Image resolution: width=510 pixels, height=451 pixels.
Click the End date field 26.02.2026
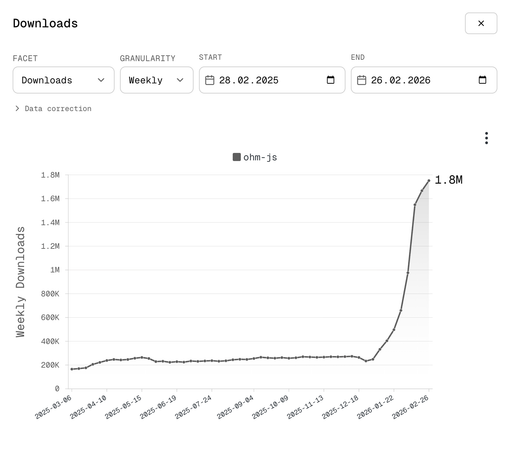pos(424,80)
